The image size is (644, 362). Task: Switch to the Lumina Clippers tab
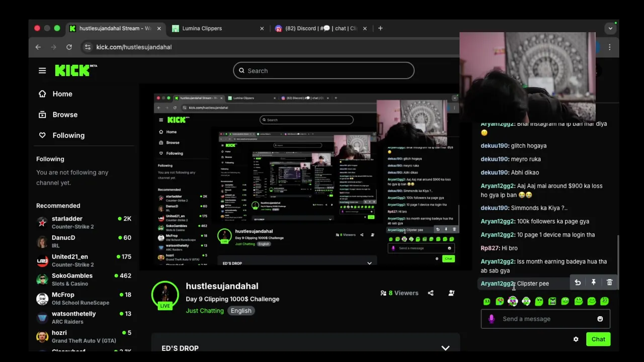(217, 28)
